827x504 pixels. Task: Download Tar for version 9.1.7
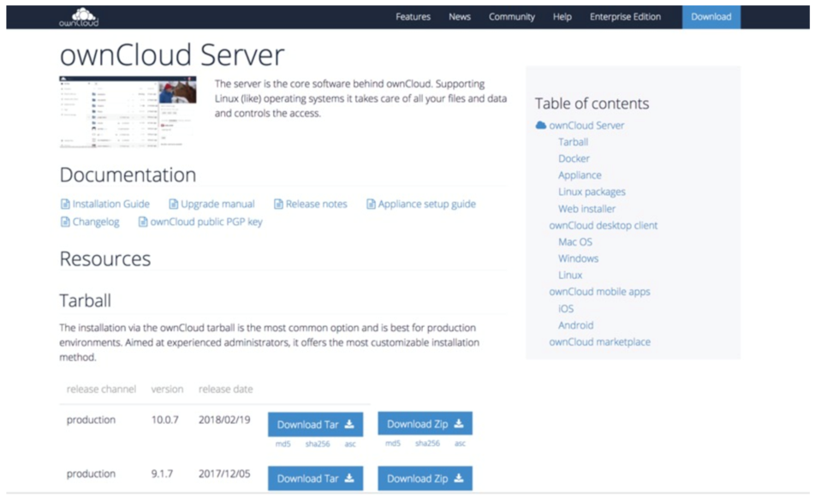coord(315,478)
